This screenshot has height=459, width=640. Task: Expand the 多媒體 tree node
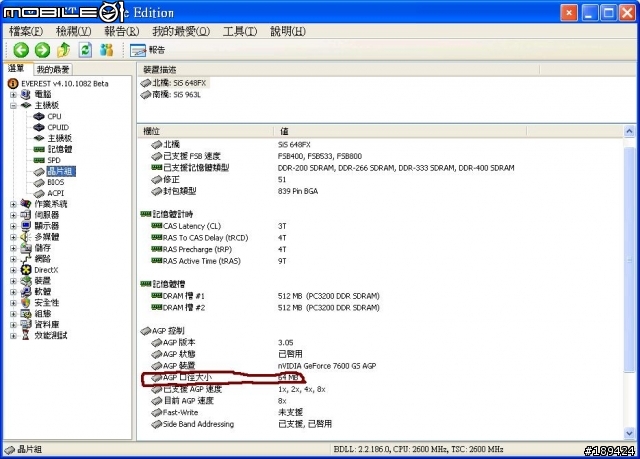[13, 237]
